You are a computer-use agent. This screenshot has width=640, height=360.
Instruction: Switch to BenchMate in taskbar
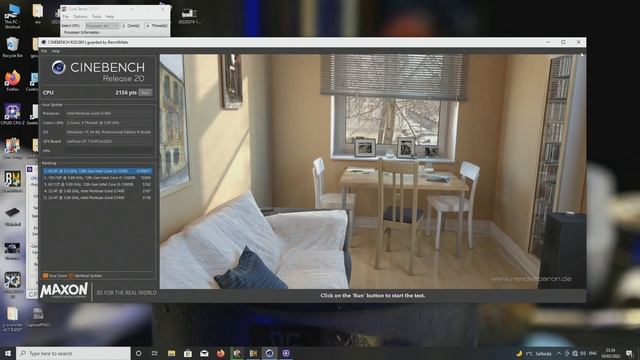pyautogui.click(x=253, y=353)
